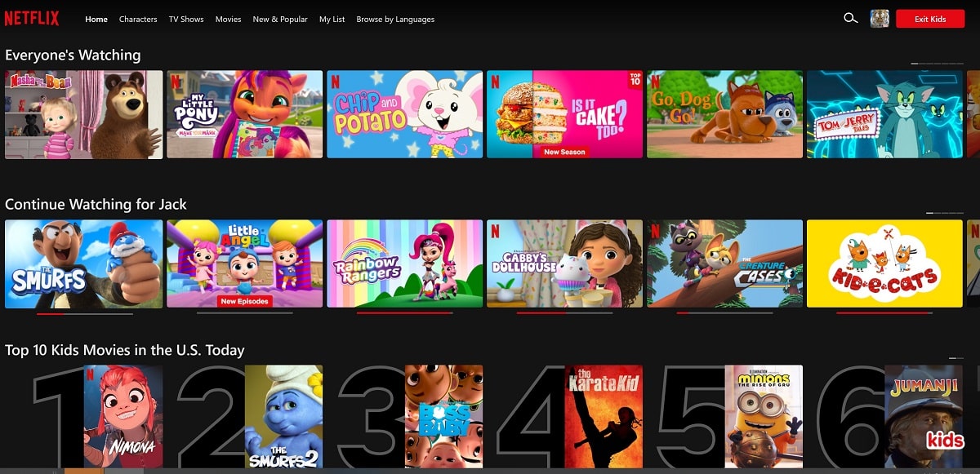Open Top 10 Kids Movies row title
This screenshot has height=474, width=980.
click(x=125, y=350)
